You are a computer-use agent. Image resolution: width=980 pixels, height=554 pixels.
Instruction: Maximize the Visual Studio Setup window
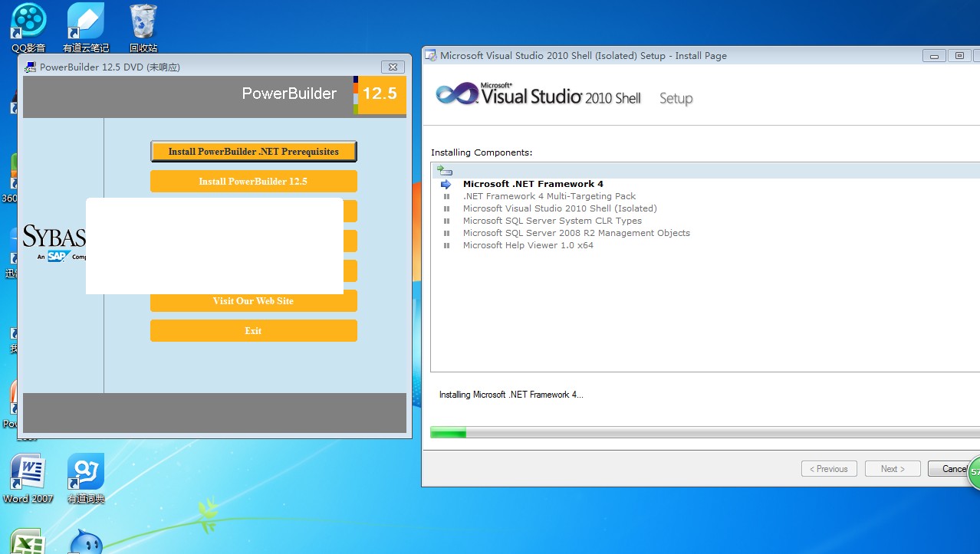pyautogui.click(x=959, y=56)
